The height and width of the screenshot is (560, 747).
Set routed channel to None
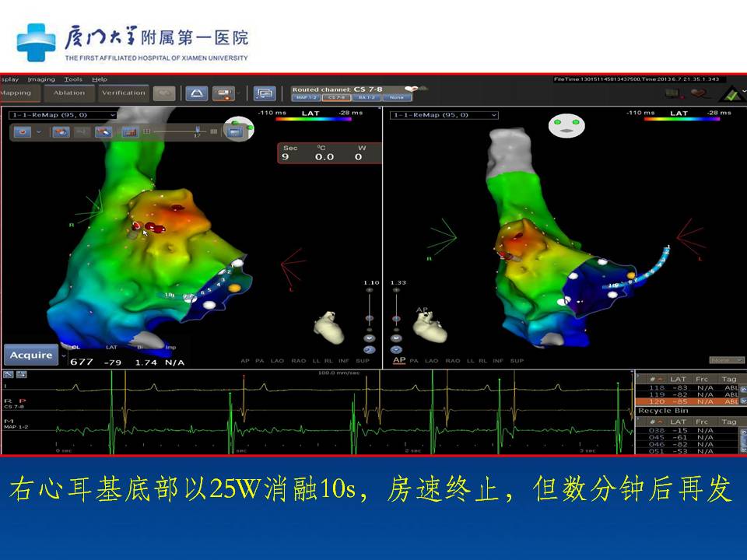coord(396,98)
